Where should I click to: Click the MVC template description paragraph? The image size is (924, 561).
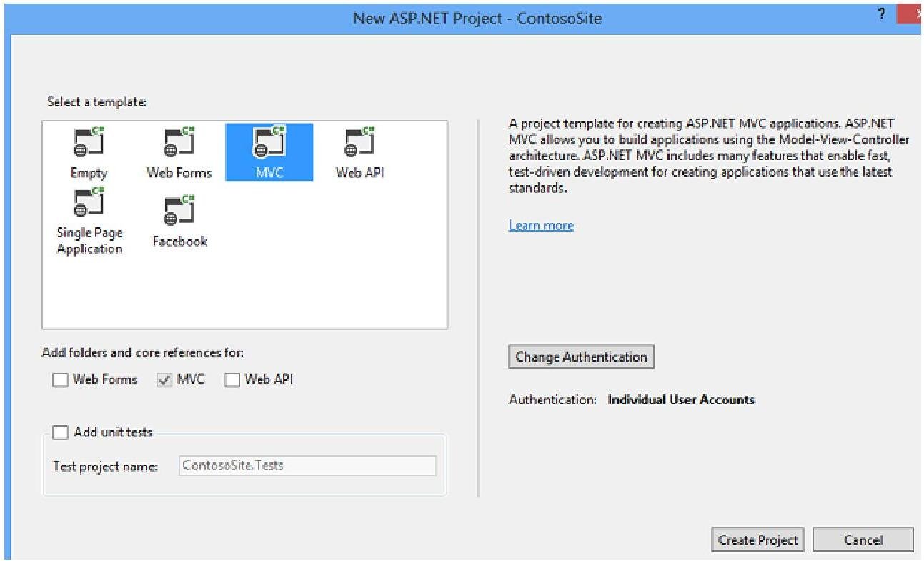[x=707, y=156]
